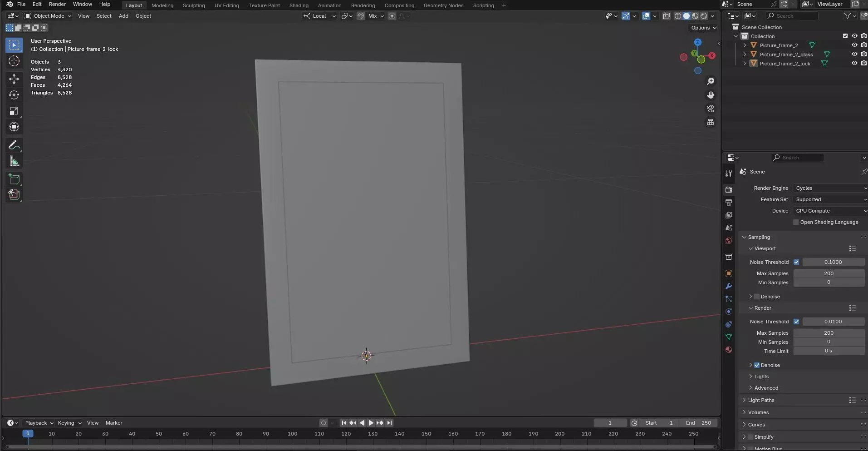The image size is (868, 451).
Task: Activate the Rotate tool
Action: click(14, 95)
